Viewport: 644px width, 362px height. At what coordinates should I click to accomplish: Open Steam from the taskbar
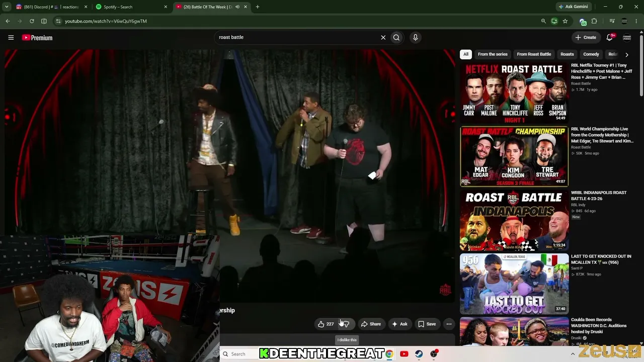pos(419,354)
